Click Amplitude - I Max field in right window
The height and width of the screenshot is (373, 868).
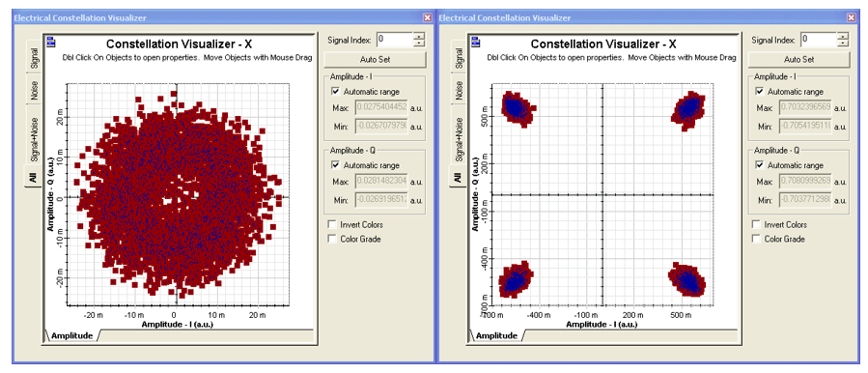(805, 108)
